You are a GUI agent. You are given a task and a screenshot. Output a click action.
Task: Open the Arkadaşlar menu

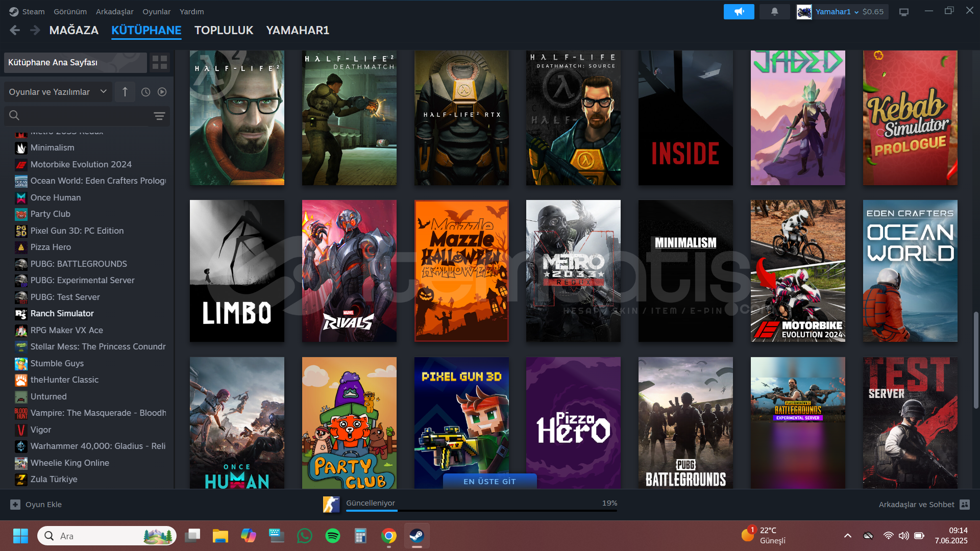click(114, 12)
